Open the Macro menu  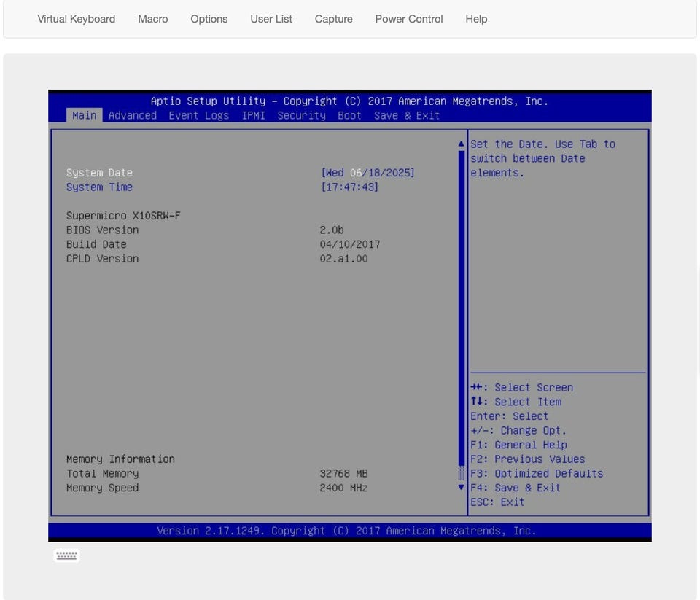153,19
